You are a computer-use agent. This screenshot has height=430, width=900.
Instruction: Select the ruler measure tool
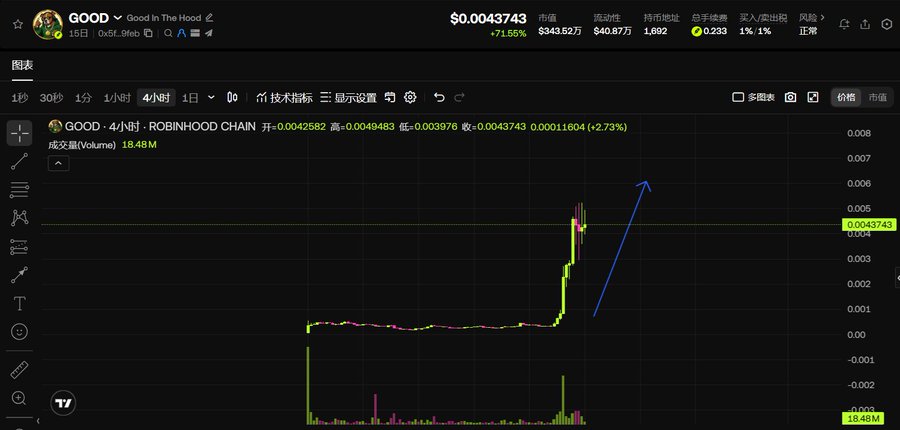[20, 370]
